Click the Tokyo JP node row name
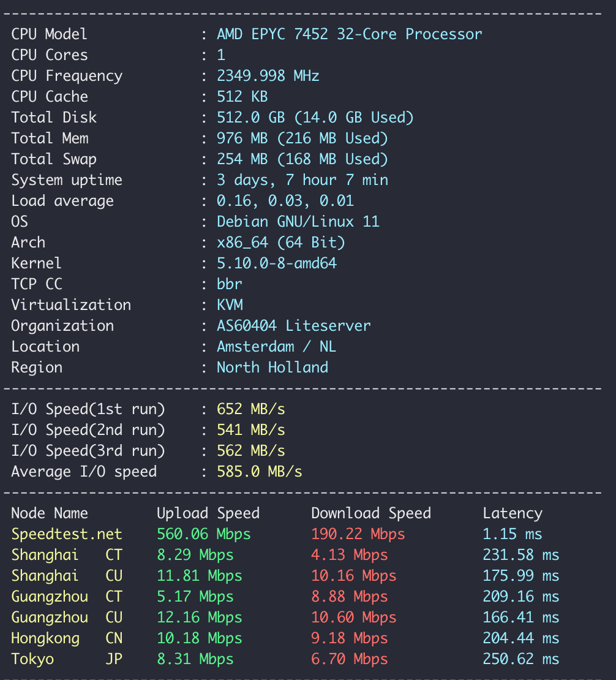This screenshot has width=616, height=680. [x=66, y=659]
